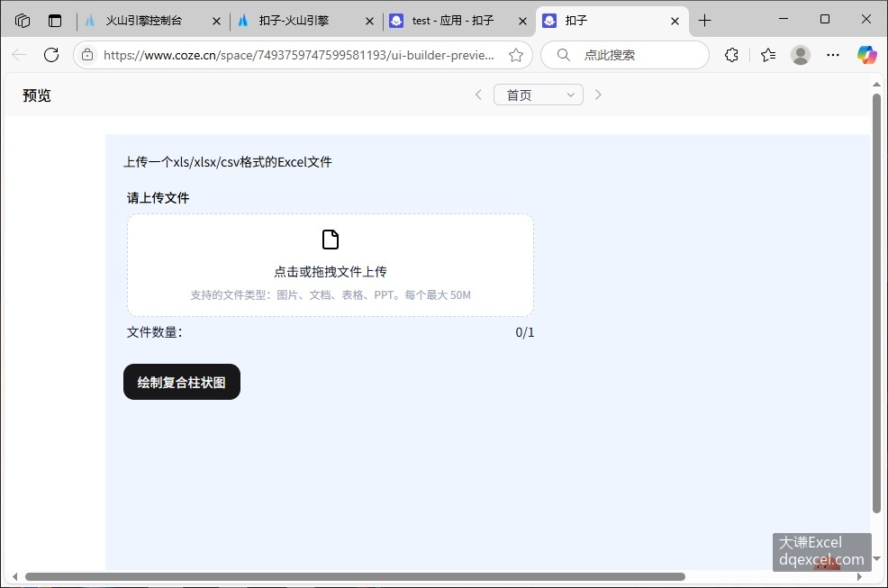Click the horizontal scrollbar thumb
This screenshot has width=888, height=588.
click(x=355, y=576)
